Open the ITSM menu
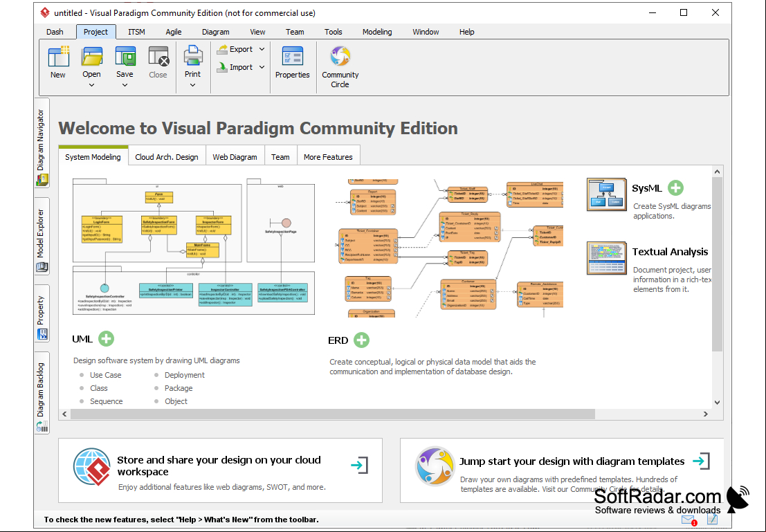766x532 pixels. 136,32
